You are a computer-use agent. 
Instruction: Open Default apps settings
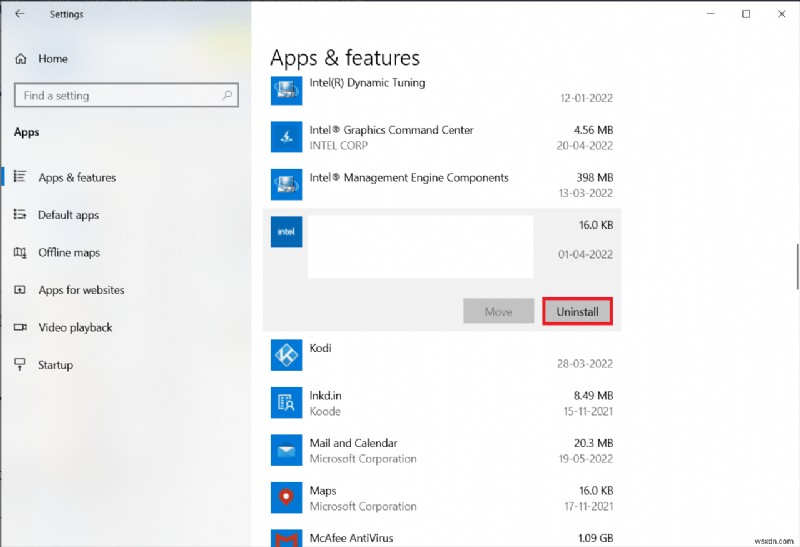coord(68,215)
